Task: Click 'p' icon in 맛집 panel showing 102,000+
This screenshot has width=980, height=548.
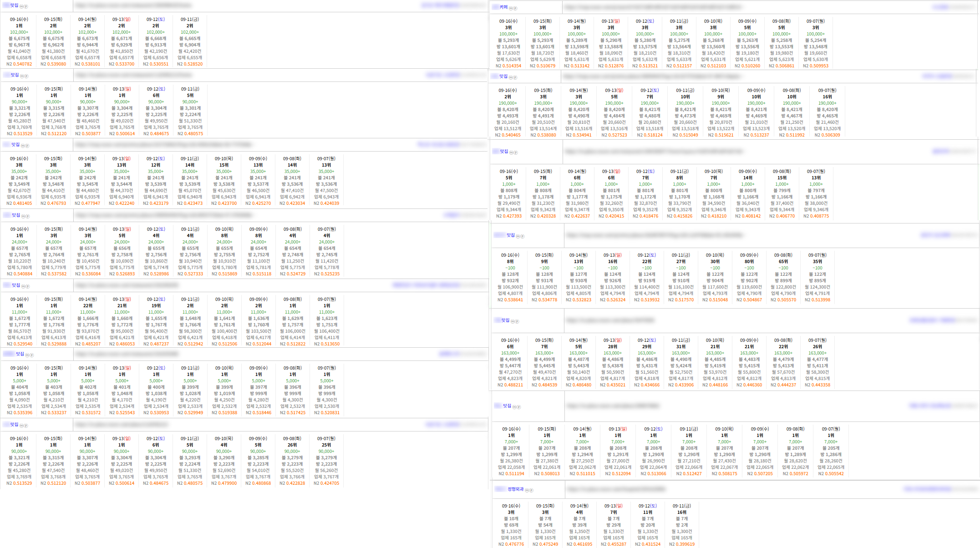Action: tap(26, 6)
